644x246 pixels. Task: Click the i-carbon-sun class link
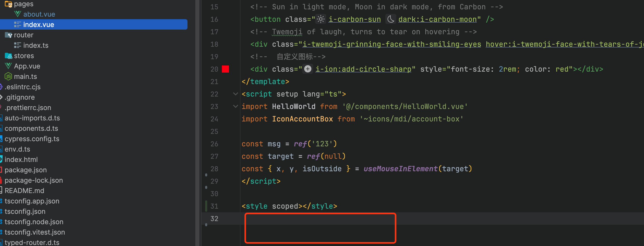pos(354,19)
